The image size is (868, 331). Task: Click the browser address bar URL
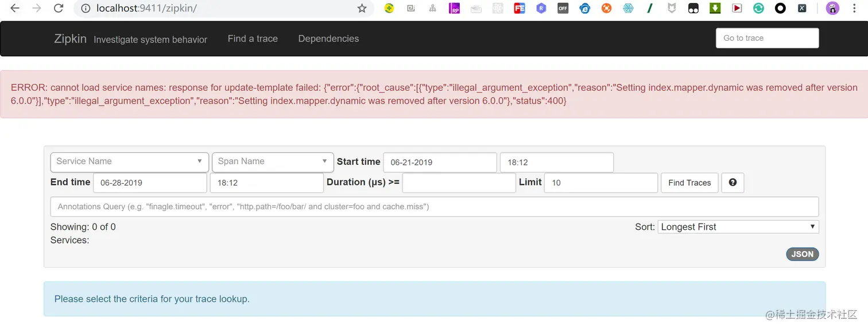pos(147,9)
